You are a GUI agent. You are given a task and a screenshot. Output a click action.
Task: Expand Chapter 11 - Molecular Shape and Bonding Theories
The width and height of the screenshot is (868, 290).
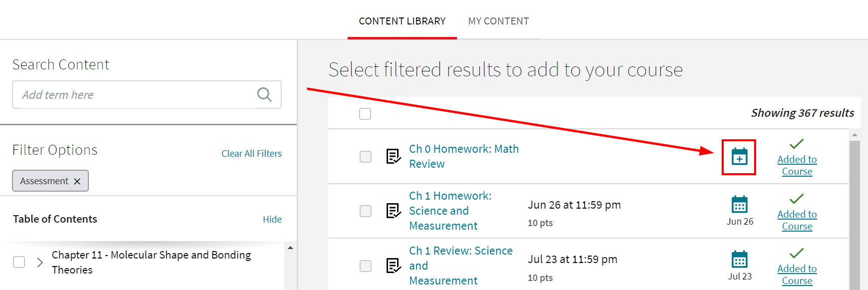pos(39,262)
